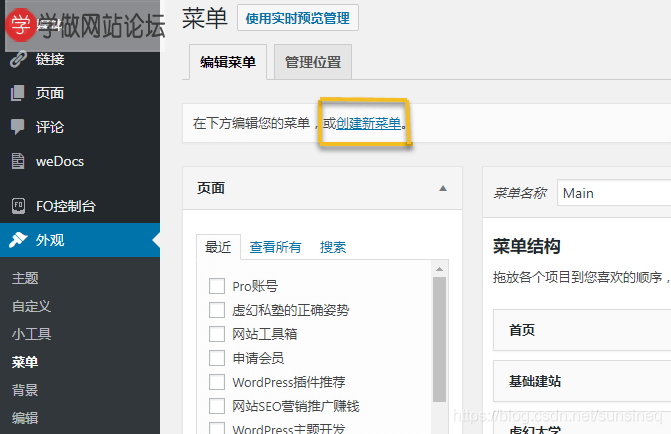Select the WordPress插件推荐 checkbox
Screen dimensions: 671x434
217,382
